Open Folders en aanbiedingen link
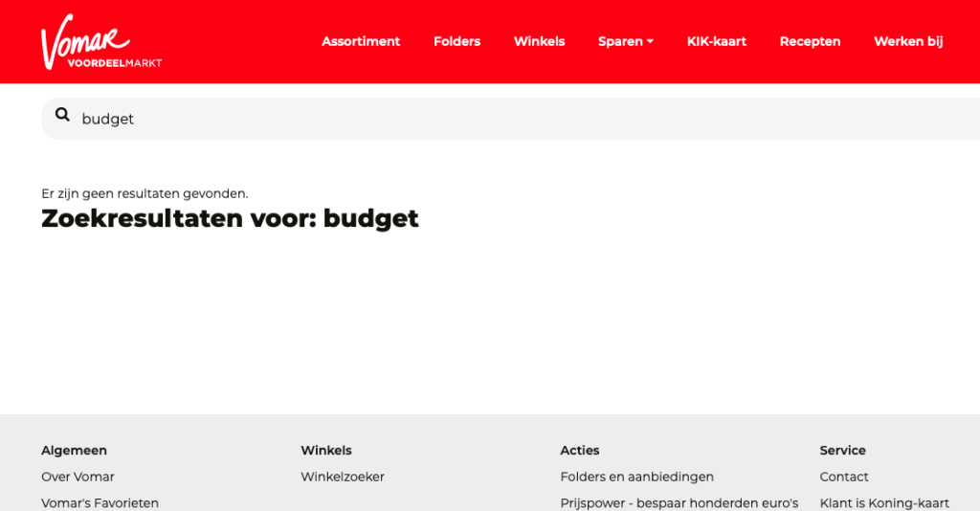 (636, 477)
